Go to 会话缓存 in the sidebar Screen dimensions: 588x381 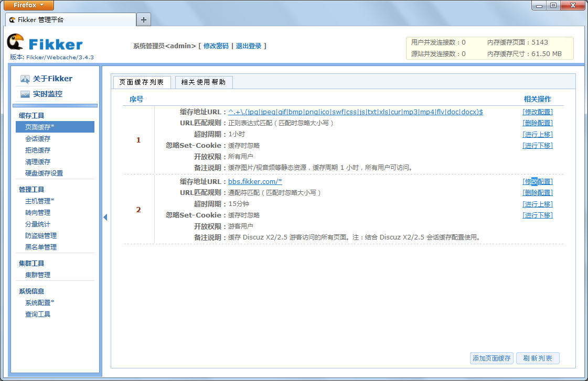[x=38, y=138]
